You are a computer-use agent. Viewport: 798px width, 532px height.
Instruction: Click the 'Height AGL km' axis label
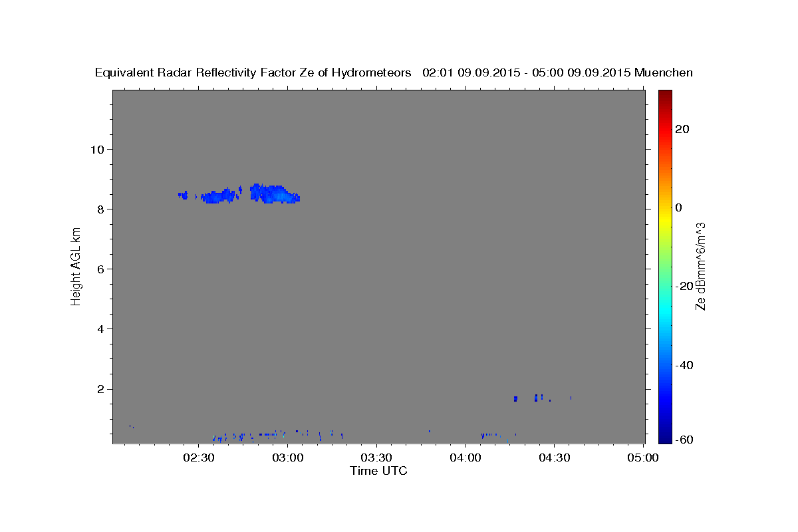tap(76, 266)
